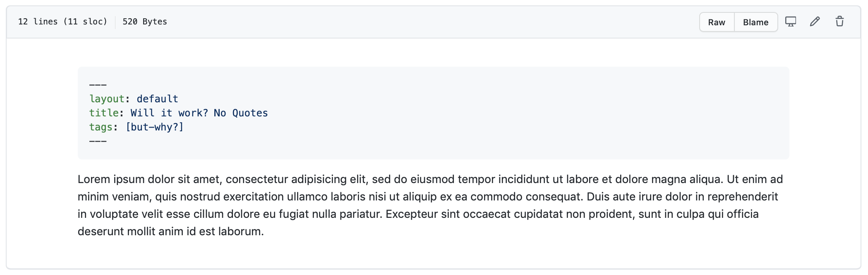The image size is (868, 275).
Task: Click inside the YAML frontmatter code block
Action: [414, 112]
